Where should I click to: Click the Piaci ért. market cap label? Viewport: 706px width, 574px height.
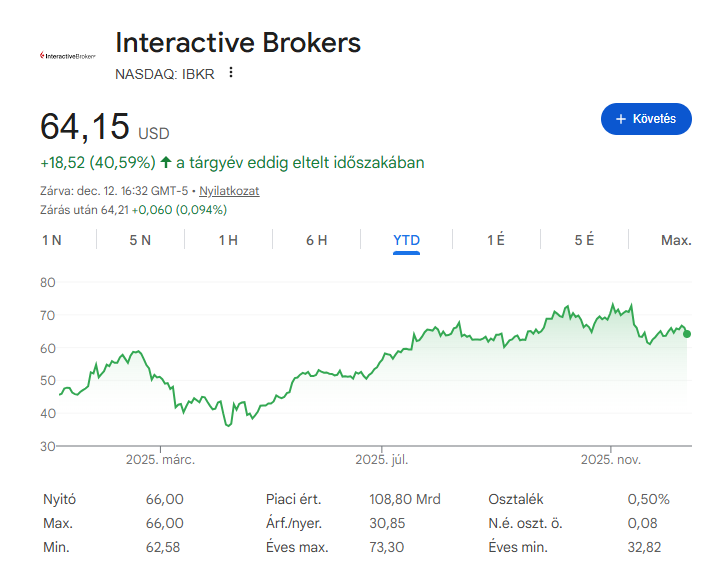tap(292, 499)
